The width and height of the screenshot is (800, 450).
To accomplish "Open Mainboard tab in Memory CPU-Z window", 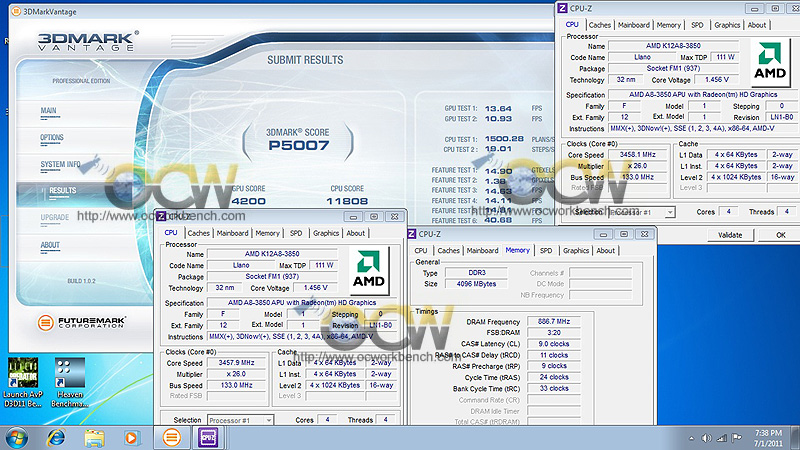I will click(482, 251).
